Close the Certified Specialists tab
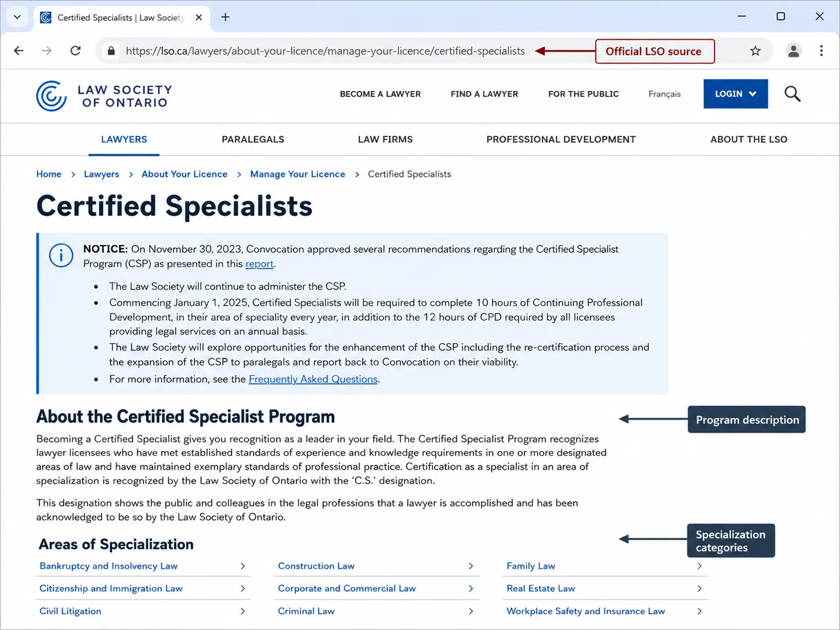 pyautogui.click(x=199, y=17)
